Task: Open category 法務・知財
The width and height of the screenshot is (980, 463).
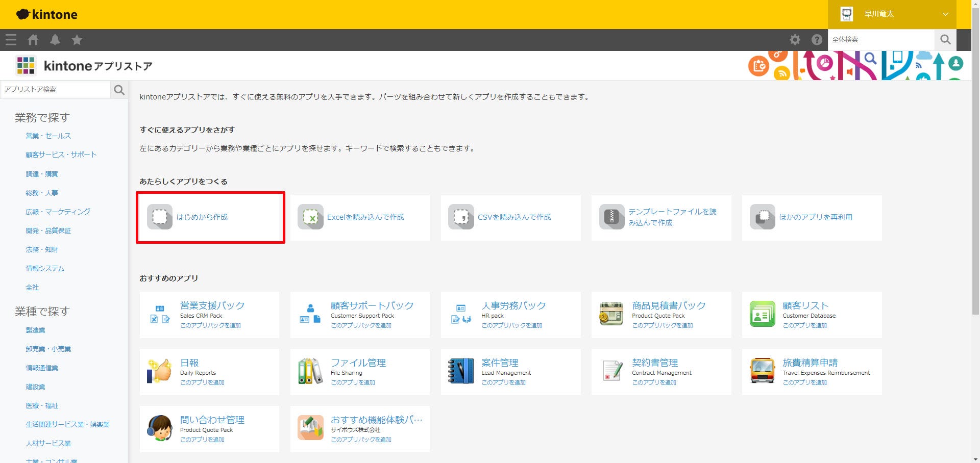Action: pyautogui.click(x=42, y=249)
